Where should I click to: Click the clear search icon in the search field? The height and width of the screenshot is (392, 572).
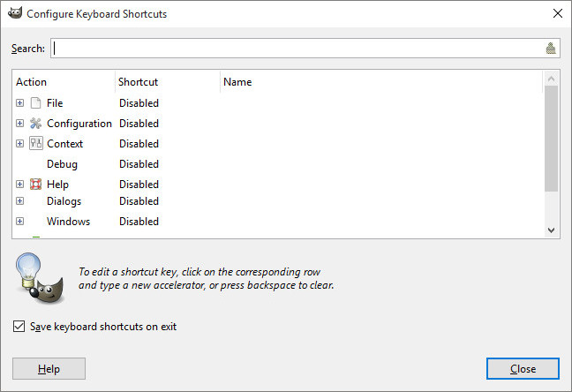click(551, 49)
